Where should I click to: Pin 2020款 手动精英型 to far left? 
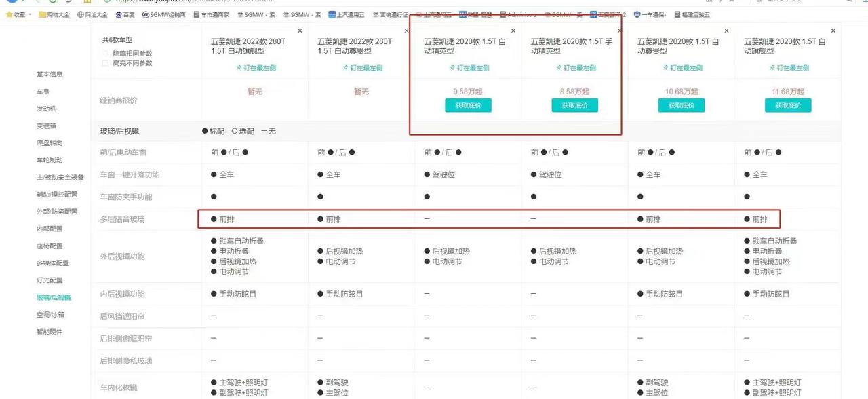point(575,68)
